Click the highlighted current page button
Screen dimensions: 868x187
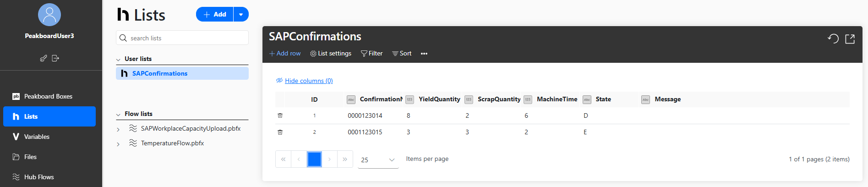[x=314, y=159]
